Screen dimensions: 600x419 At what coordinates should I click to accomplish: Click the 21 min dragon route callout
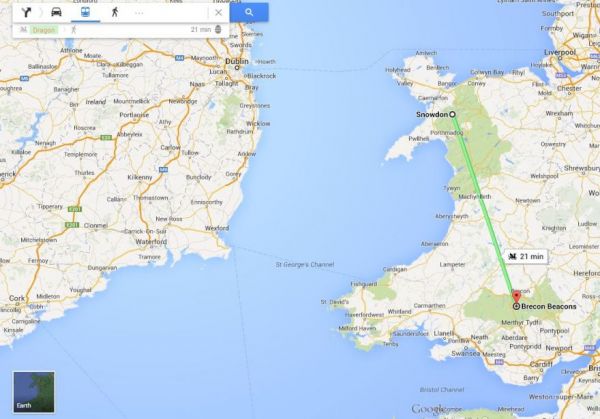pyautogui.click(x=526, y=257)
